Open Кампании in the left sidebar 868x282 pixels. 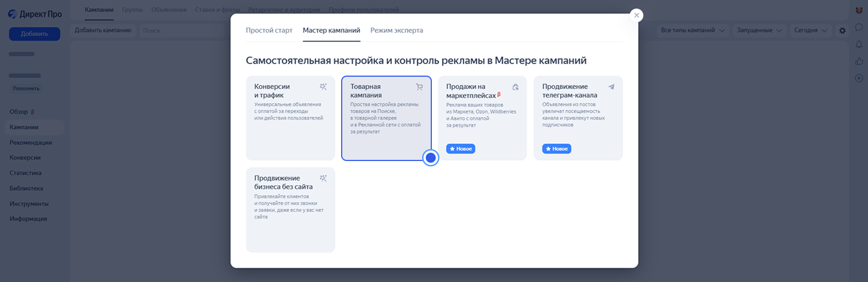(x=33, y=127)
